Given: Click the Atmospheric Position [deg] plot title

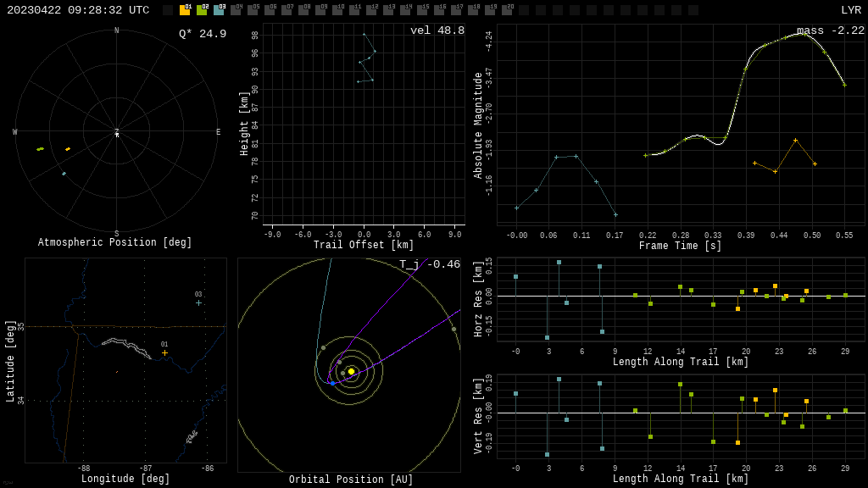Looking at the screenshot, I should pos(114,243).
